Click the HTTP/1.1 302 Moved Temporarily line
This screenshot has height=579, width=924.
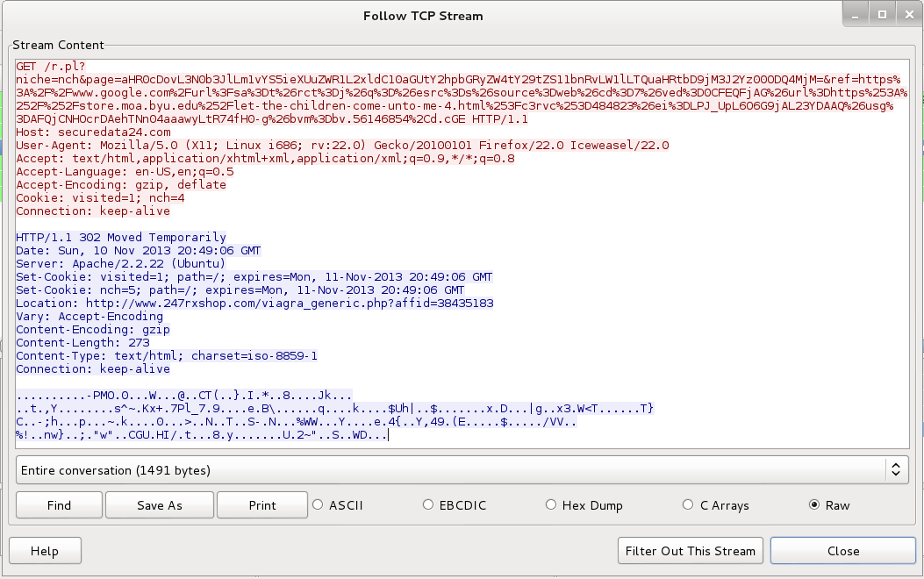point(121,238)
